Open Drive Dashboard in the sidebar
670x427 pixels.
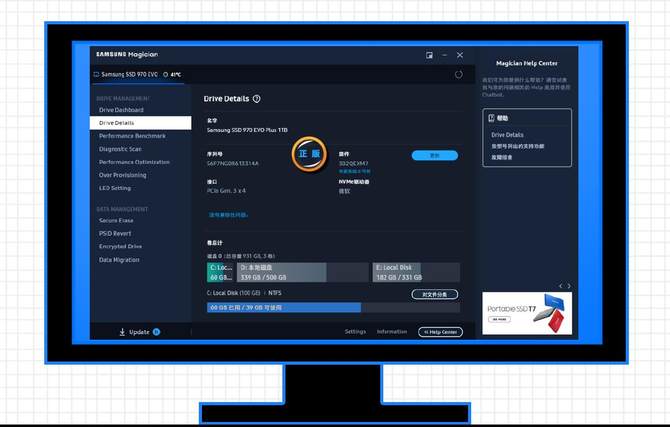(x=121, y=110)
